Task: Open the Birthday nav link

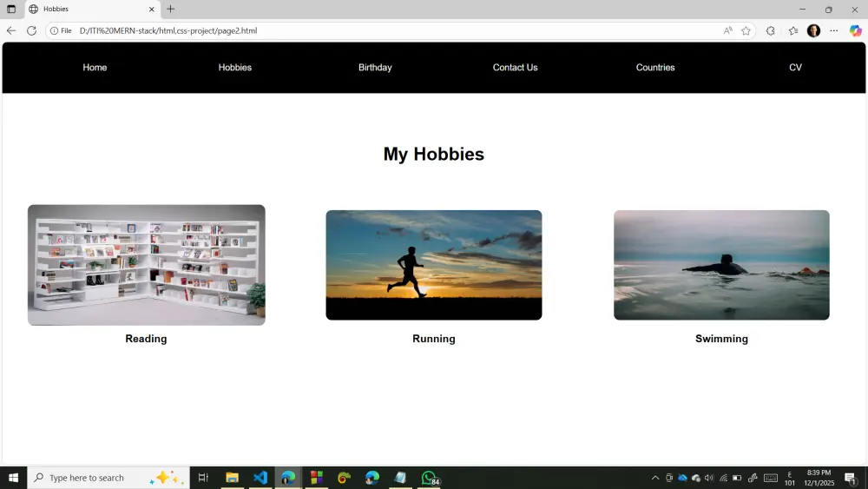Action: point(375,68)
